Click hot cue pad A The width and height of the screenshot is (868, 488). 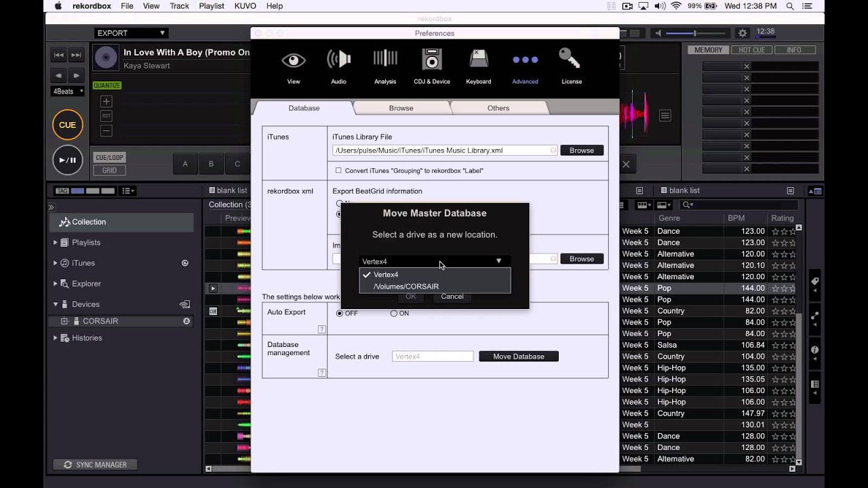(x=184, y=164)
